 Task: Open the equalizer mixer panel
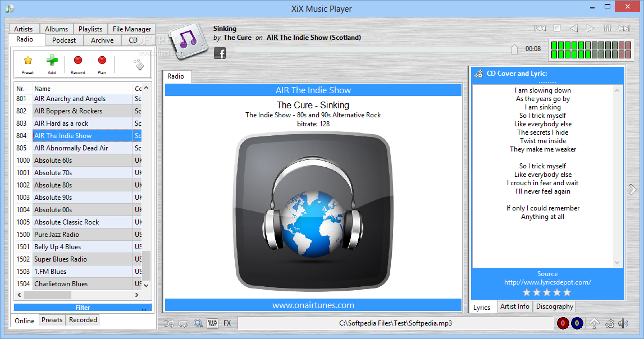pyautogui.click(x=212, y=323)
